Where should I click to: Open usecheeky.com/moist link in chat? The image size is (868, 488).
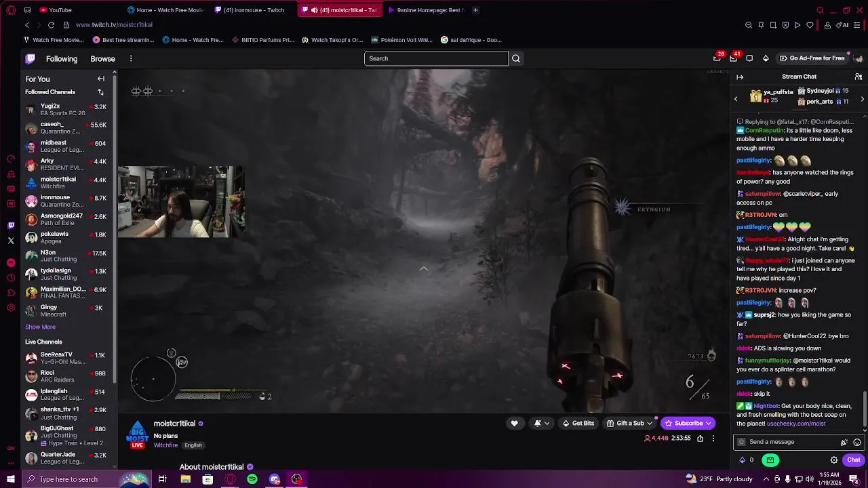point(796,424)
